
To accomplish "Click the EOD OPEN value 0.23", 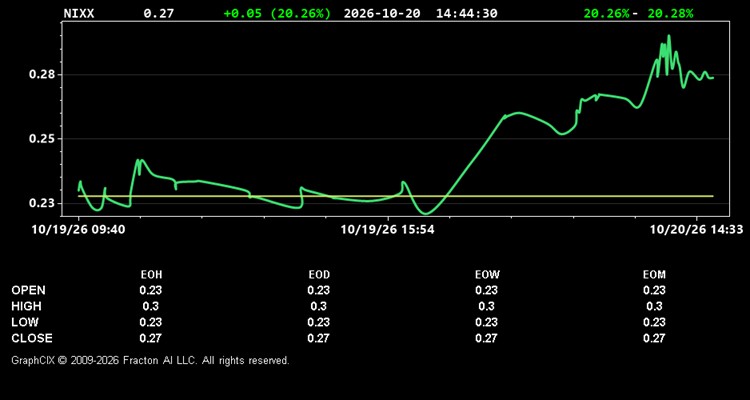I will click(x=319, y=290).
